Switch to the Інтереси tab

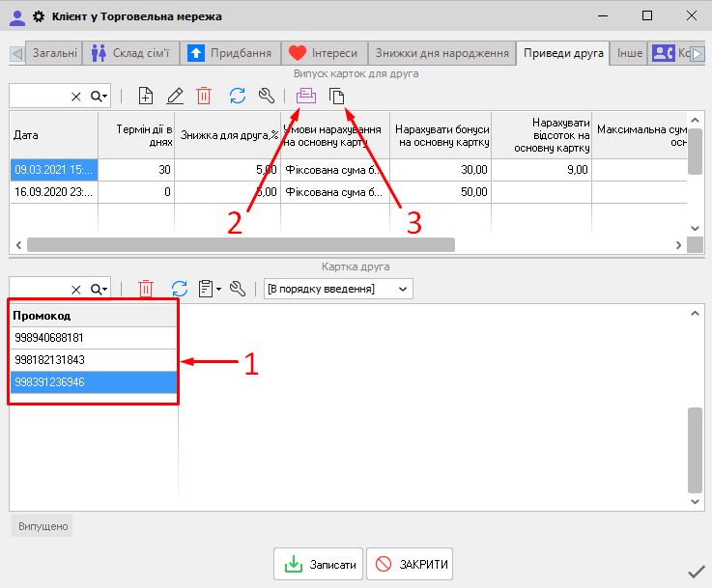tap(324, 53)
